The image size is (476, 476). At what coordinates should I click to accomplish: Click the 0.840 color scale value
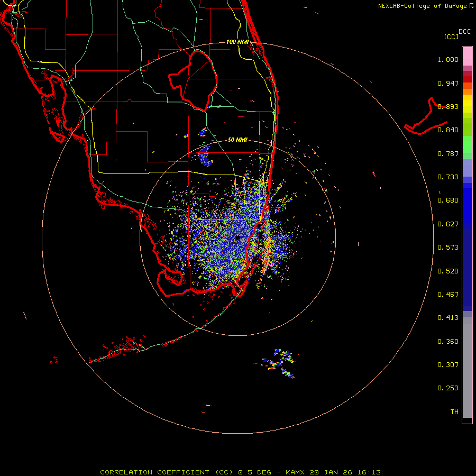448,130
